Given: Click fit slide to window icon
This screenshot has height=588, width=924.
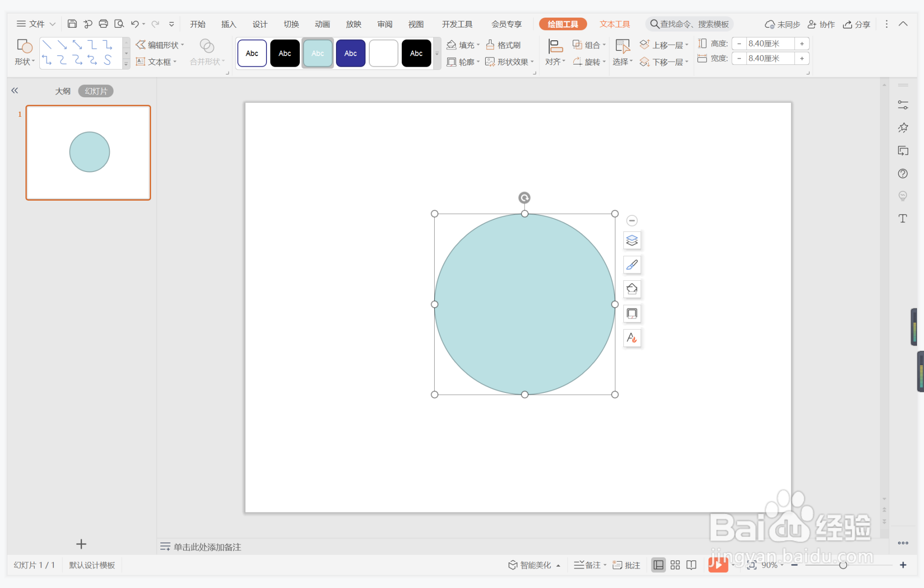Looking at the screenshot, I should [751, 565].
